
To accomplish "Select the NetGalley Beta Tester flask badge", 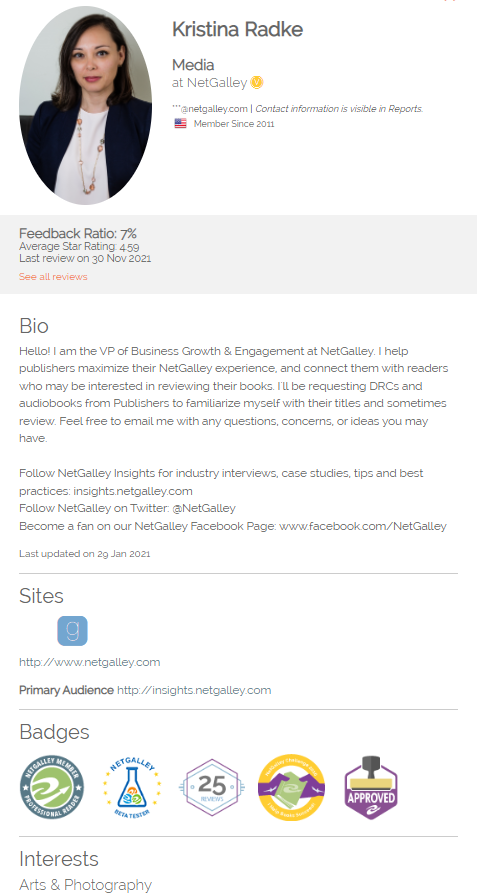I will click(132, 789).
